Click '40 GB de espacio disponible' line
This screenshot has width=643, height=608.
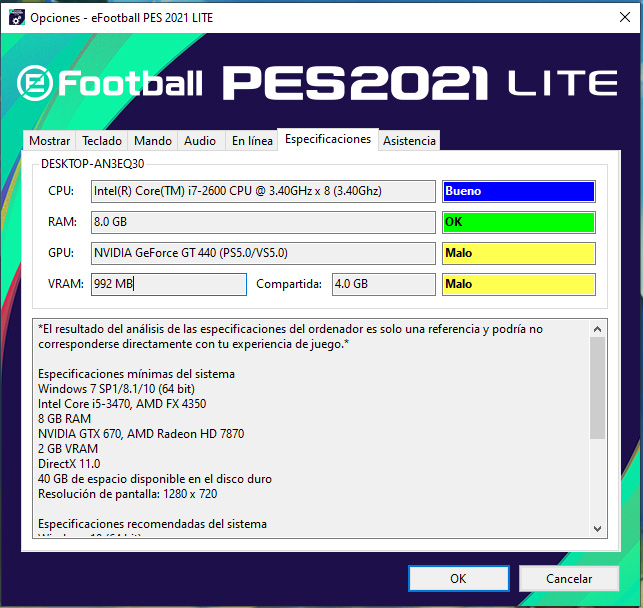[155, 479]
